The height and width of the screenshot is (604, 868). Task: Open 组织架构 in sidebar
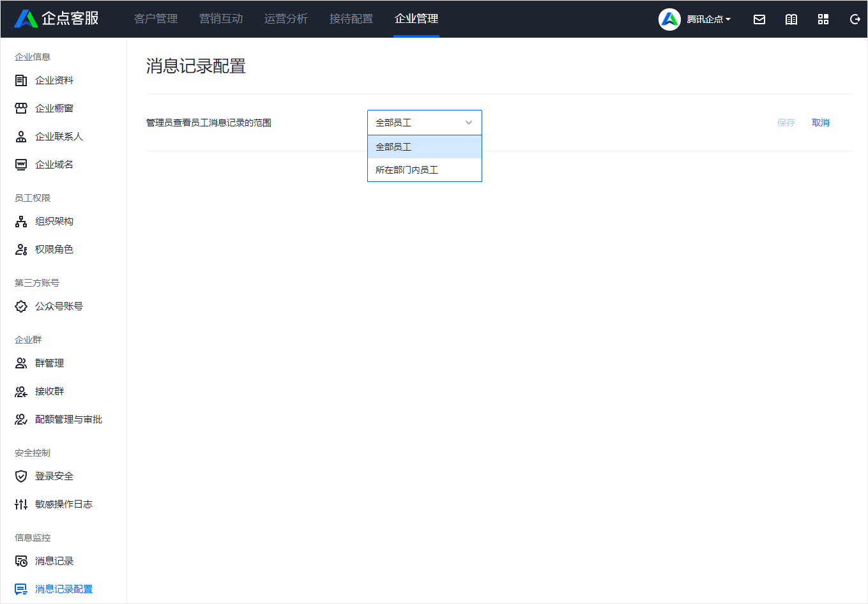pyautogui.click(x=54, y=222)
